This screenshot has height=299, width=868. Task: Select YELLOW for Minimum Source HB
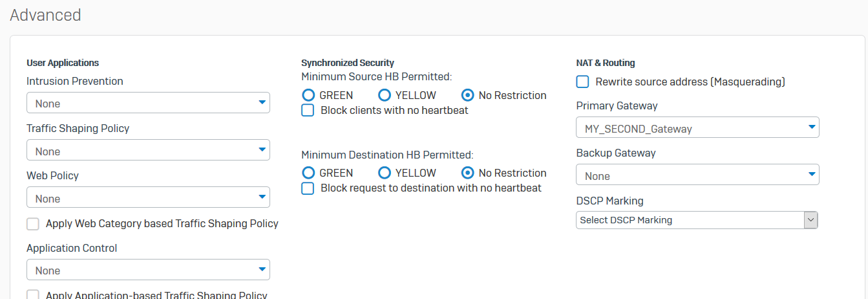tap(385, 95)
